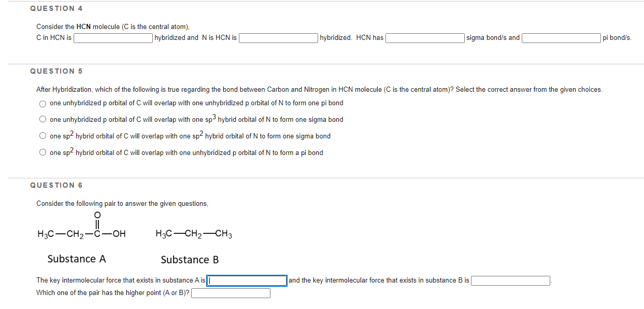Viewport: 644px width, 309px height.
Task: Click the Substance A label
Action: coord(76,258)
